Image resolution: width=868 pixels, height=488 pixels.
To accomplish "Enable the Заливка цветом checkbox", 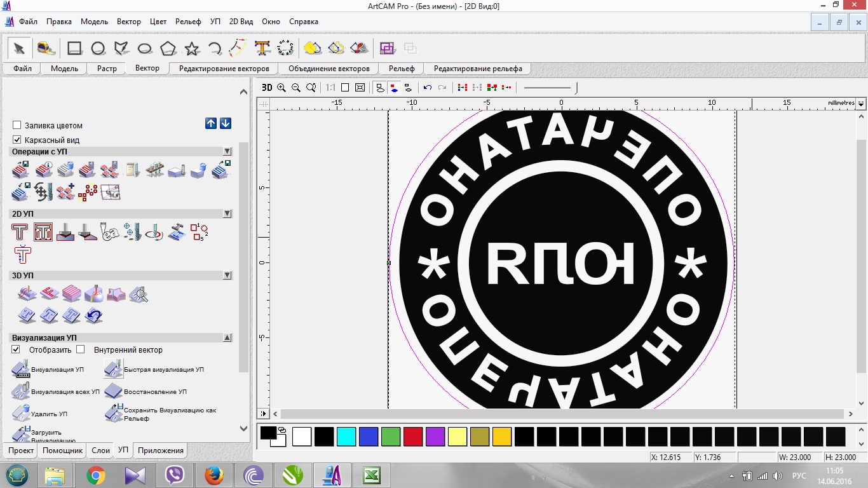I will (x=17, y=125).
